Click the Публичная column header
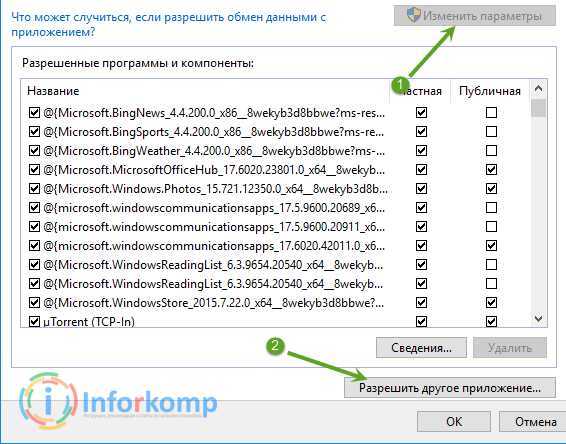The height and width of the screenshot is (444, 566). coord(489,91)
